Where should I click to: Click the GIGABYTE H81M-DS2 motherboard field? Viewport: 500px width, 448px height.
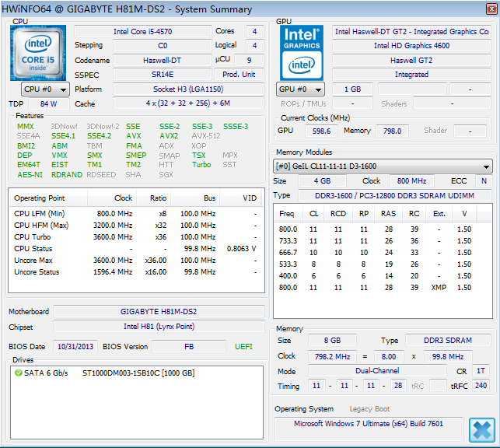(159, 312)
